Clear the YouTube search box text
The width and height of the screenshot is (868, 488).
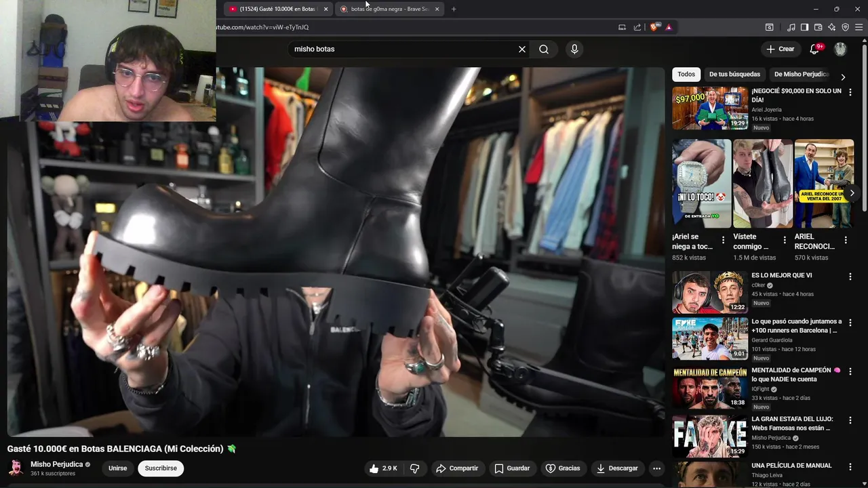coord(522,49)
